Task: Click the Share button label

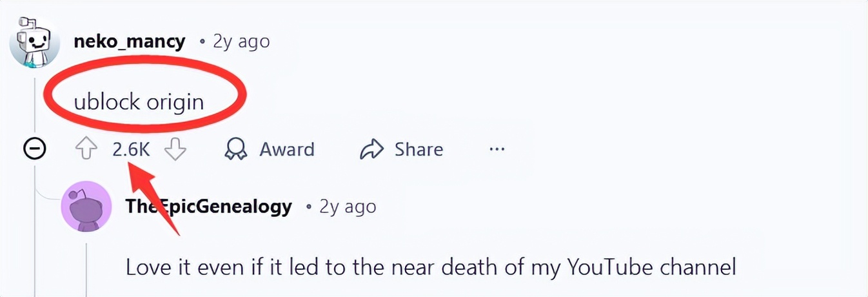Action: [x=419, y=150]
